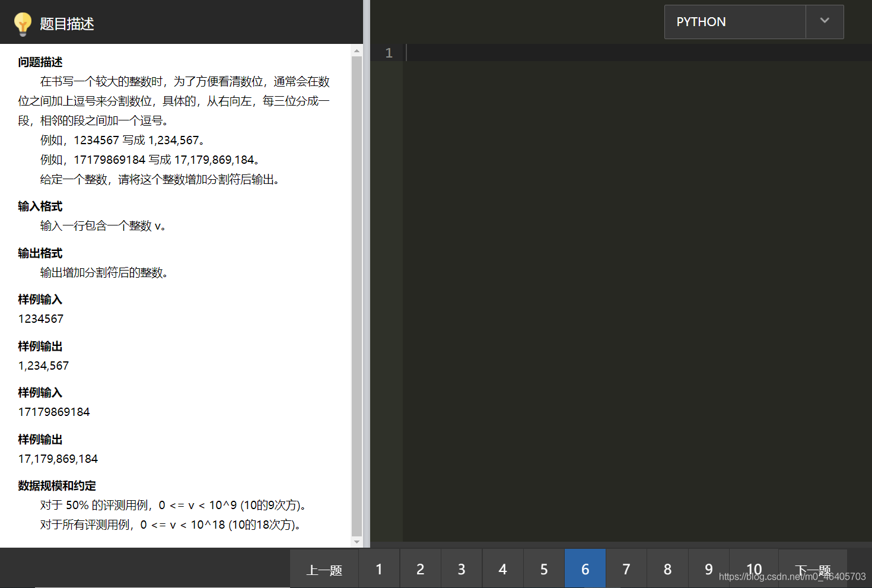The width and height of the screenshot is (872, 588).
Task: Select current question 6 tab
Action: (585, 570)
